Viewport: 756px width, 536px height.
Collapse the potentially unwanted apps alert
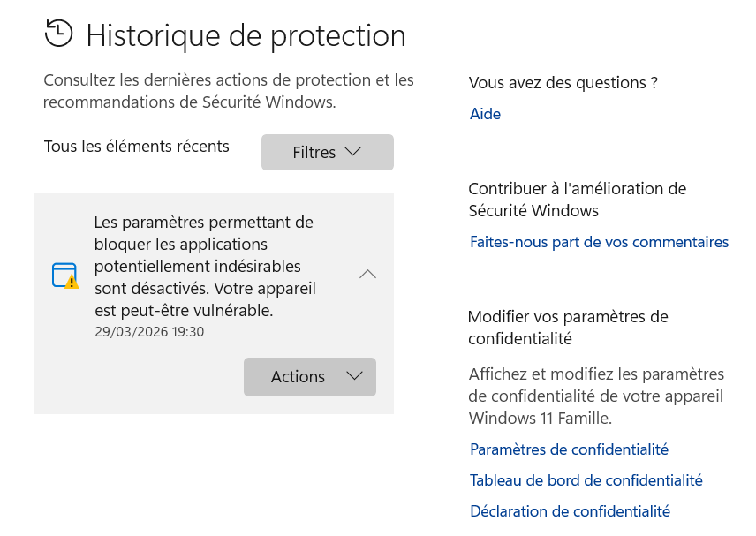point(367,275)
